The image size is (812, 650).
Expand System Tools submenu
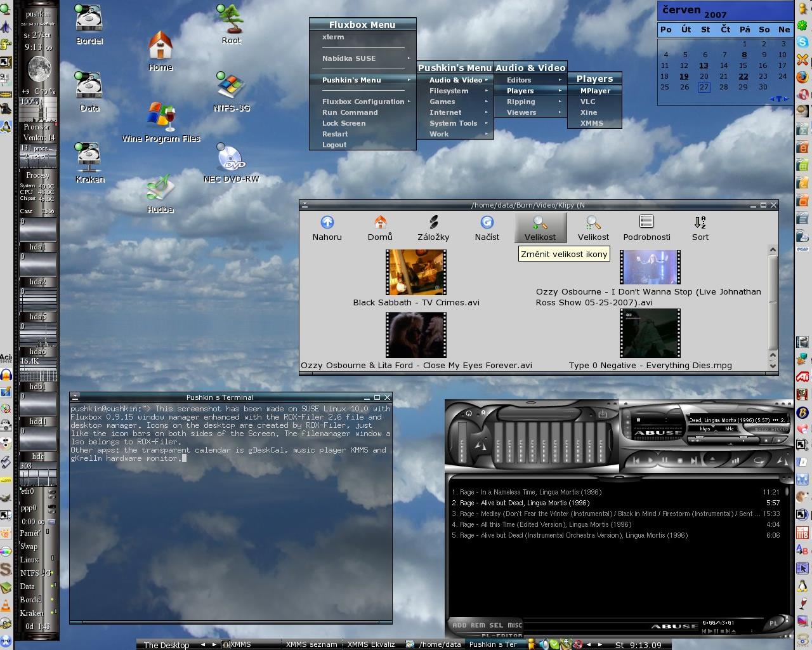click(455, 123)
